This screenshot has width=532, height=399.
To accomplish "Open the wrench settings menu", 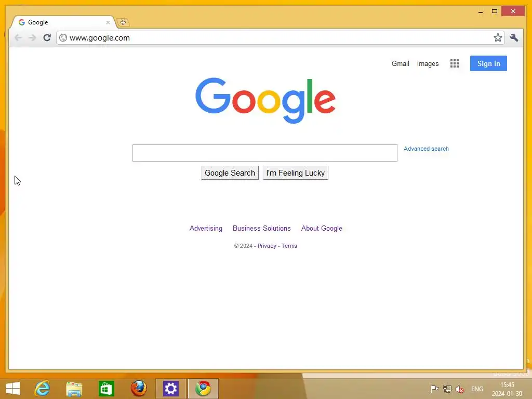I will tap(514, 37).
